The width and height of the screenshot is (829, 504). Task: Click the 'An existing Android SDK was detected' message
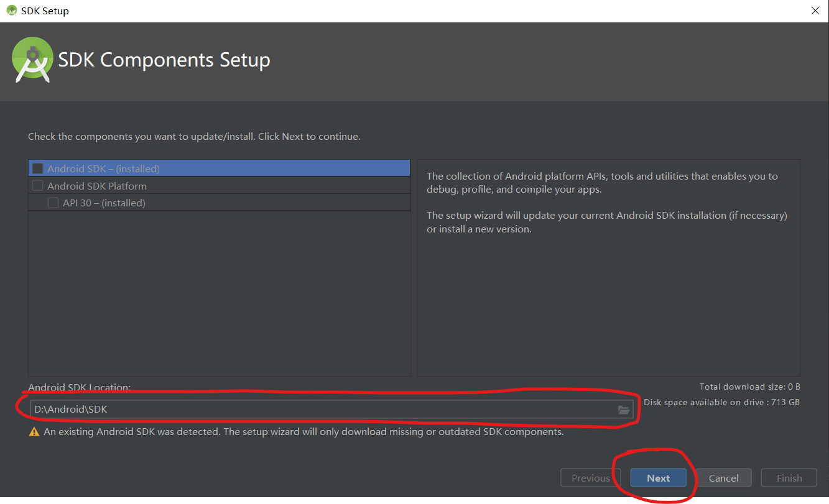[x=303, y=432]
